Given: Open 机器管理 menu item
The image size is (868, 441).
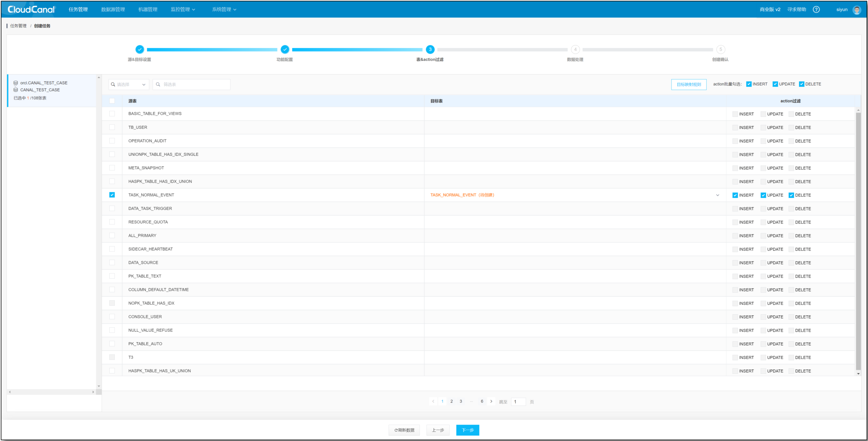Looking at the screenshot, I should [x=148, y=9].
